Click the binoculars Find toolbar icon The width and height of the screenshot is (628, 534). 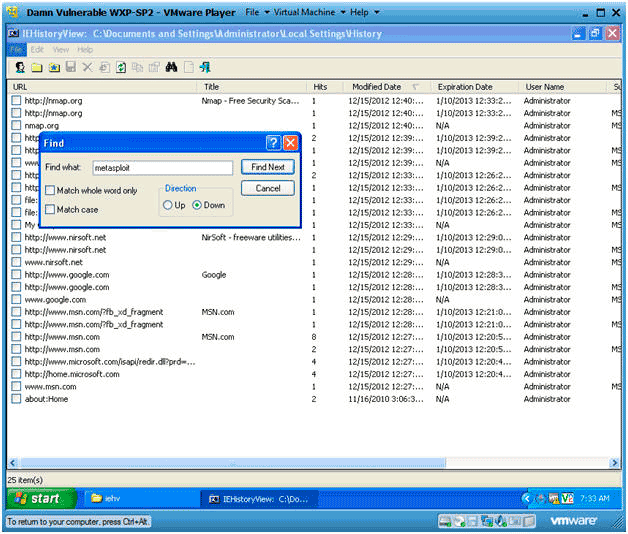[x=171, y=67]
